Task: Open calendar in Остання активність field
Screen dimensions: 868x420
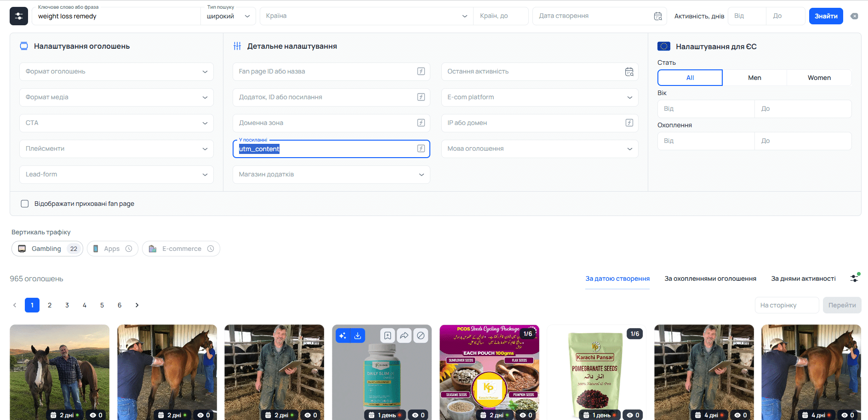Action: 629,72
